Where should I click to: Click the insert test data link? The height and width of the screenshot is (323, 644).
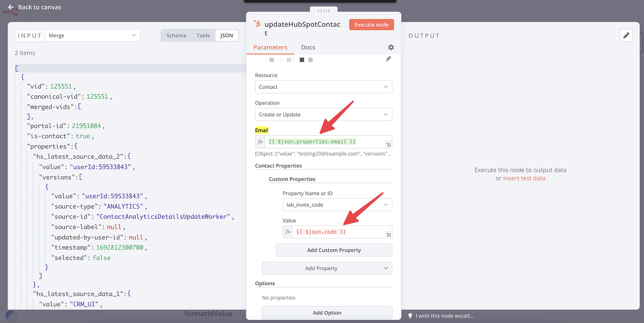pos(524,178)
